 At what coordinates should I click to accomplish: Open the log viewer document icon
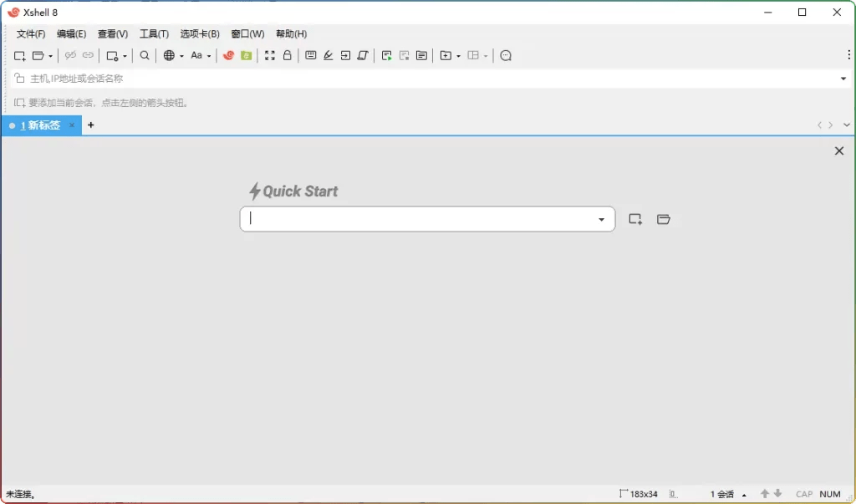421,55
